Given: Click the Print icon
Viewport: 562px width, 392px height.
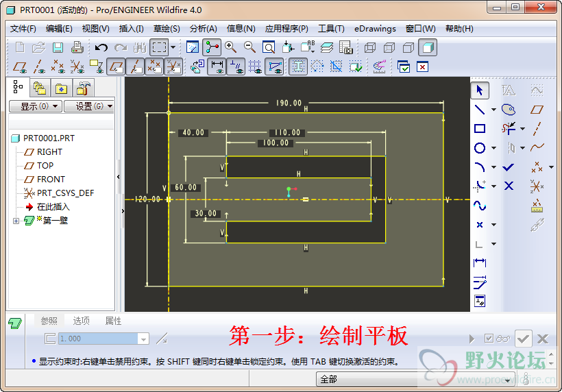Looking at the screenshot, I should click(77, 47).
